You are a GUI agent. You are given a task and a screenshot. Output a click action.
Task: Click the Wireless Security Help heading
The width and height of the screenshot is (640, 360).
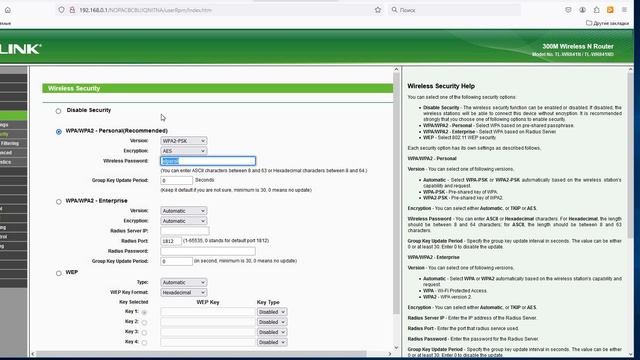click(x=441, y=86)
